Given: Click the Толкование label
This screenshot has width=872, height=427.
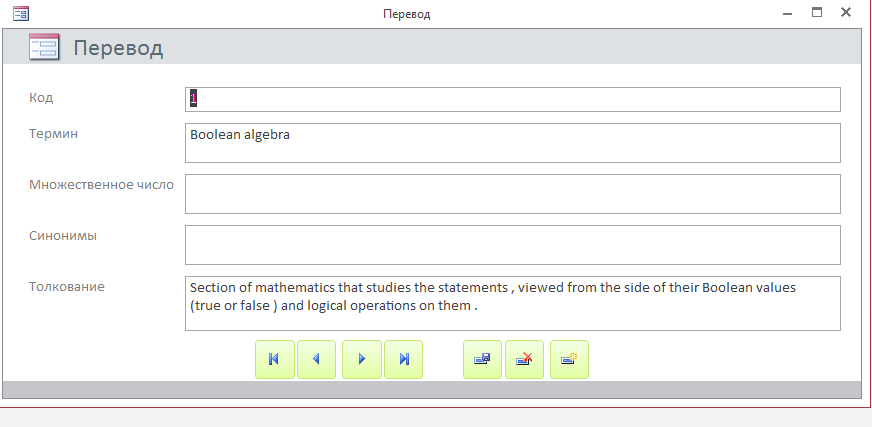Looking at the screenshot, I should pyautogui.click(x=67, y=287).
